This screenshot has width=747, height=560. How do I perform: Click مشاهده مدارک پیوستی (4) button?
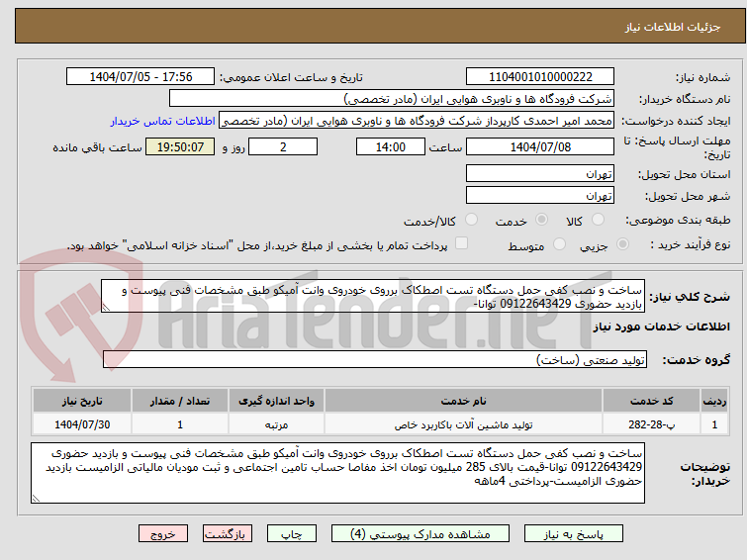(420, 534)
